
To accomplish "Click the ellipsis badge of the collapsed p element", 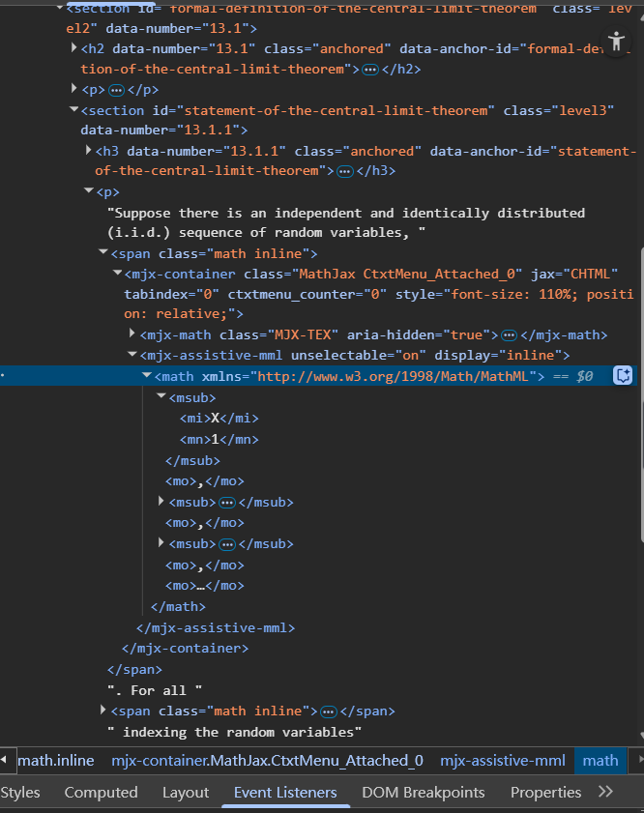I will [116, 90].
